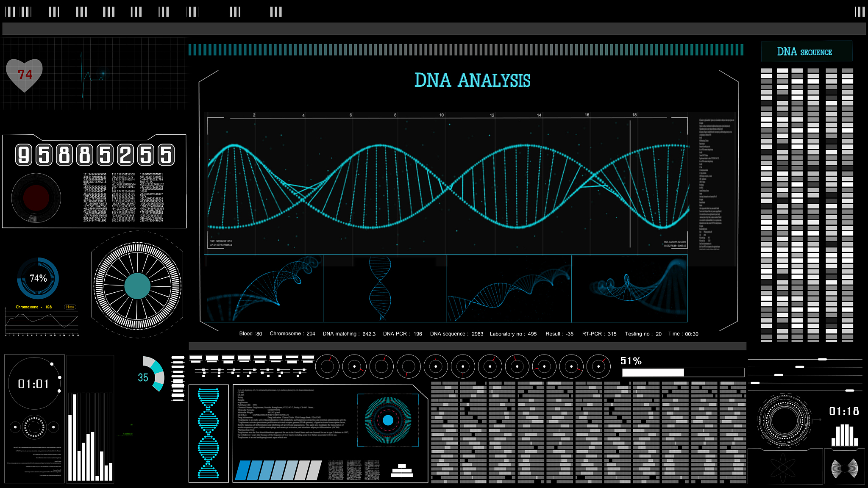Viewport: 868px width, 488px height.
Task: Click the 51% progress bar
Action: tap(682, 372)
